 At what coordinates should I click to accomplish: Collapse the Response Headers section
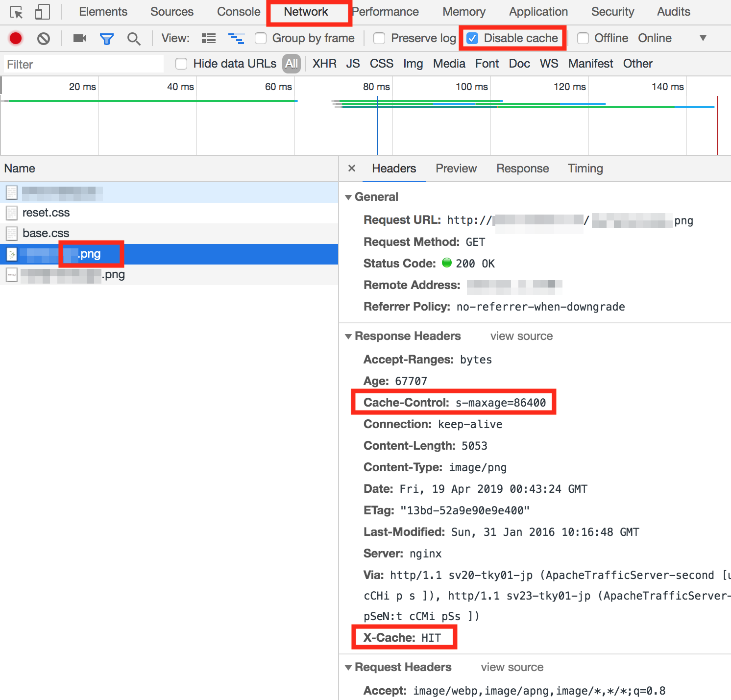[348, 336]
